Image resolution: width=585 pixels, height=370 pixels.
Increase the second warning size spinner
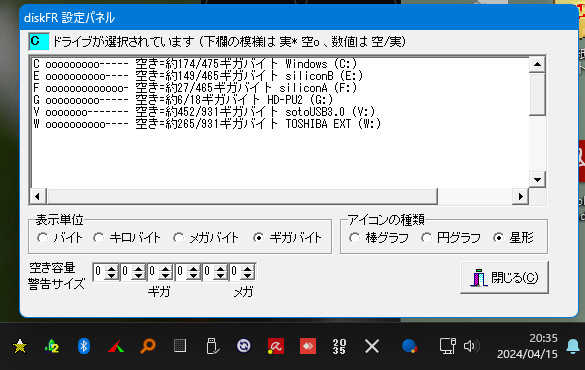pos(138,268)
